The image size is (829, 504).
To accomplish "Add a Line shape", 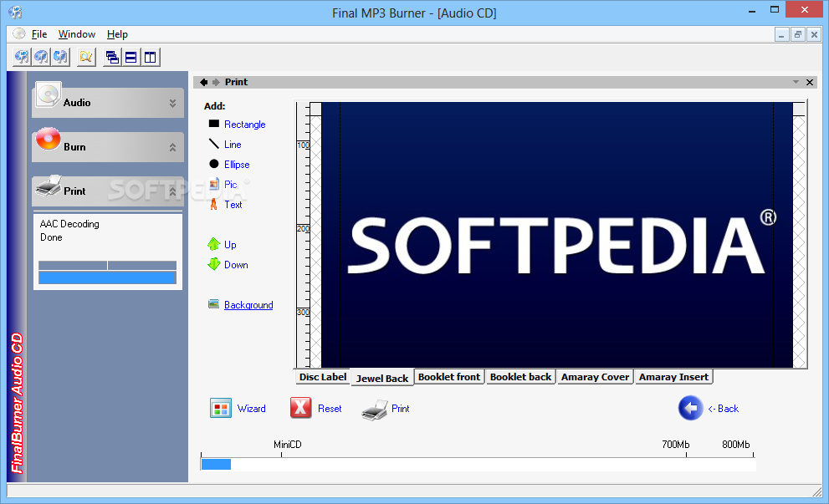I will [x=233, y=145].
